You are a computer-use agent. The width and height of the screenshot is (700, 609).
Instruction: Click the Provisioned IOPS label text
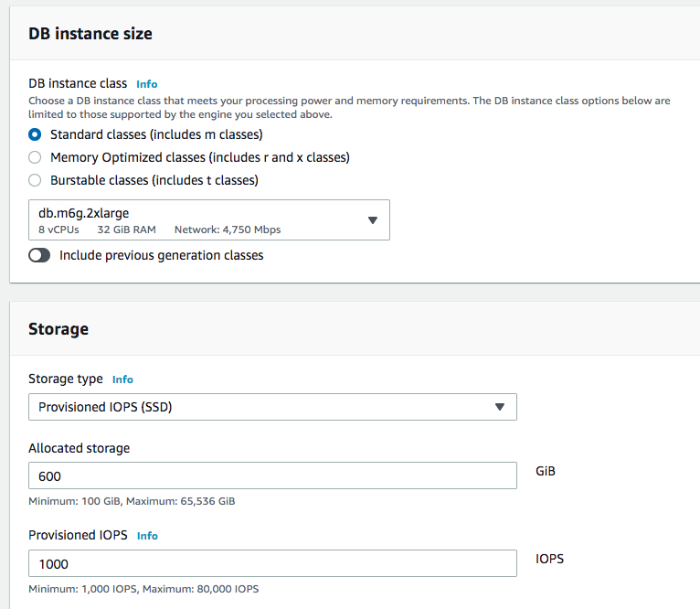pyautogui.click(x=79, y=536)
